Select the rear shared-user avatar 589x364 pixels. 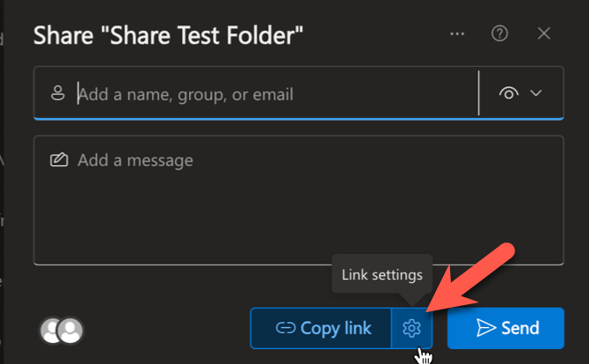pos(49,331)
